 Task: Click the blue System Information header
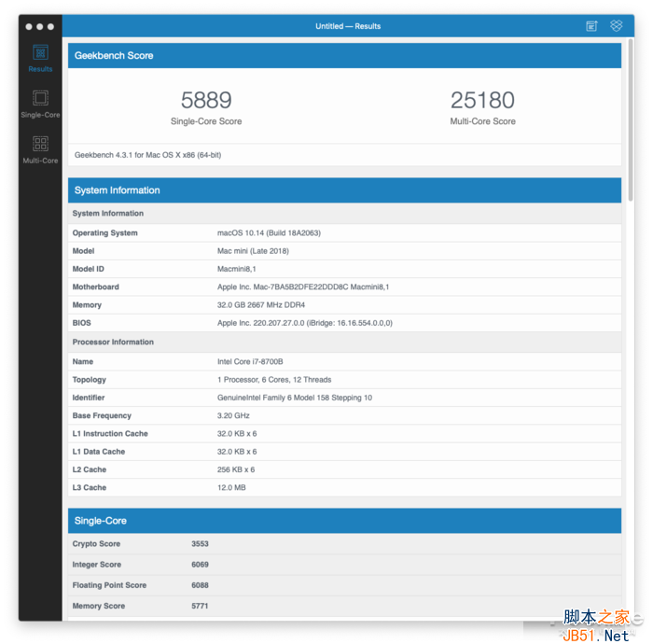[x=344, y=190]
